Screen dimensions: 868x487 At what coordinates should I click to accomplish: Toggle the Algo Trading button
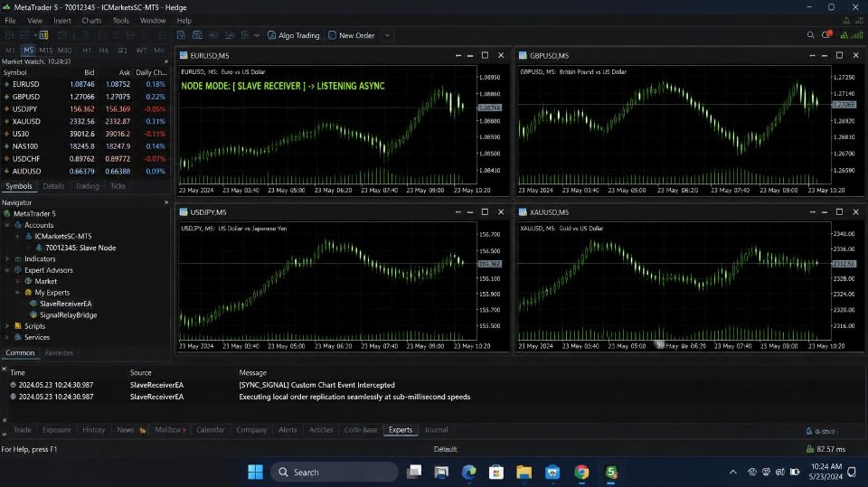(293, 35)
